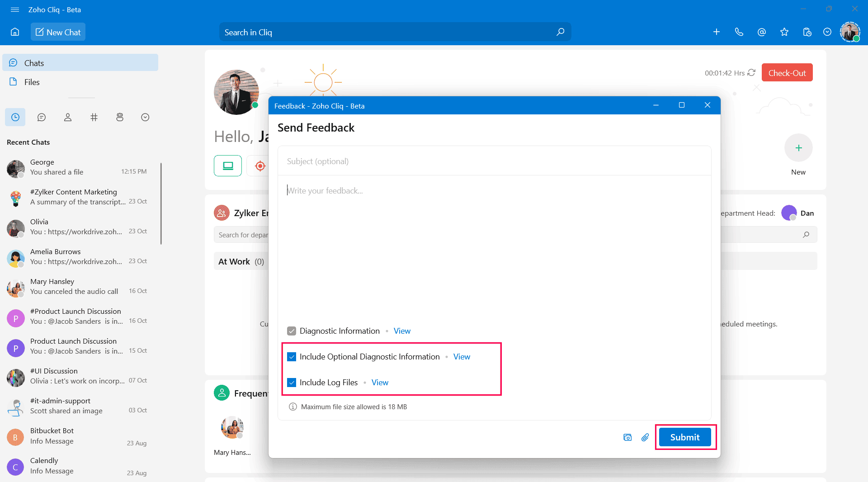Click the plus icon in top toolbar
Image resolution: width=868 pixels, height=482 pixels.
coord(717,32)
